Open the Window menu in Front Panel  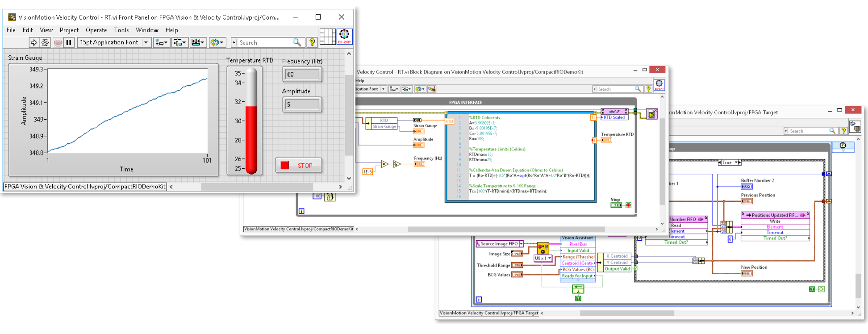coord(147,30)
